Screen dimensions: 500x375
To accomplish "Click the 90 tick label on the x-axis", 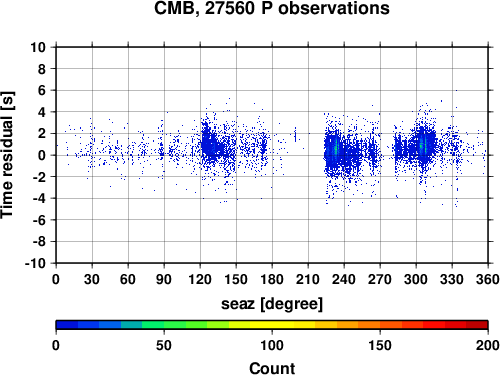I will [164, 279].
